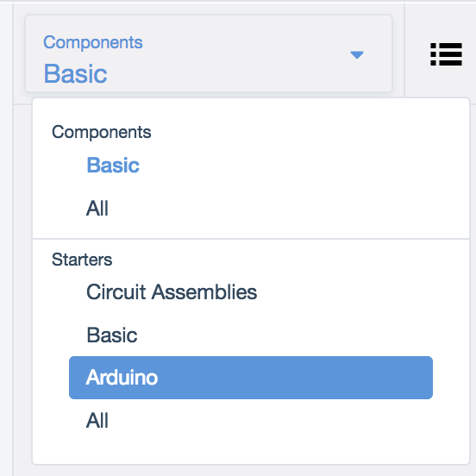
Task: Click the Components header inside the list
Action: [x=102, y=132]
